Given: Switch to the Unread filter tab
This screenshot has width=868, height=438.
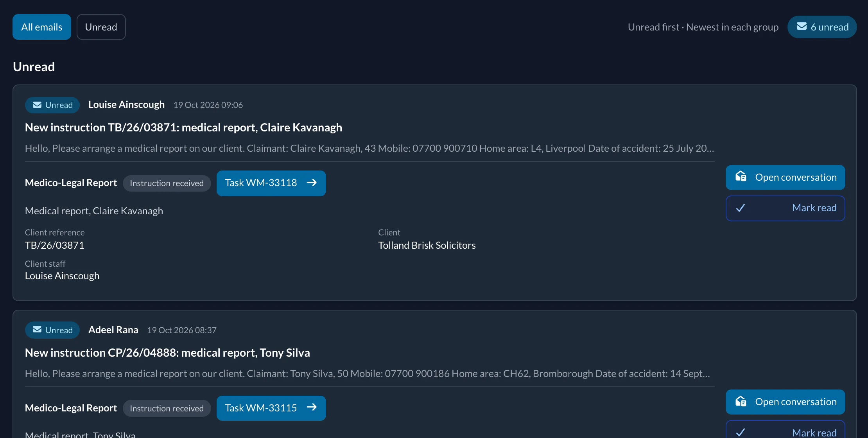Looking at the screenshot, I should [x=101, y=27].
